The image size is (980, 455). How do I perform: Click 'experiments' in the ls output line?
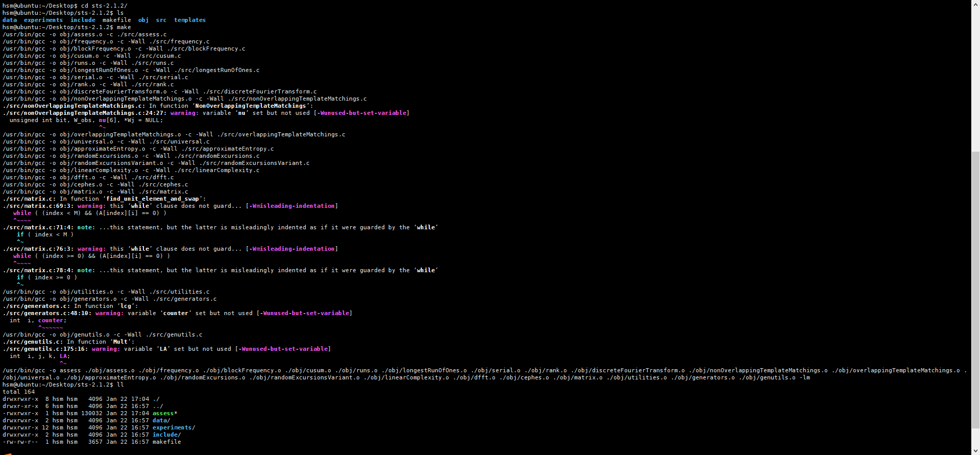coord(43,20)
